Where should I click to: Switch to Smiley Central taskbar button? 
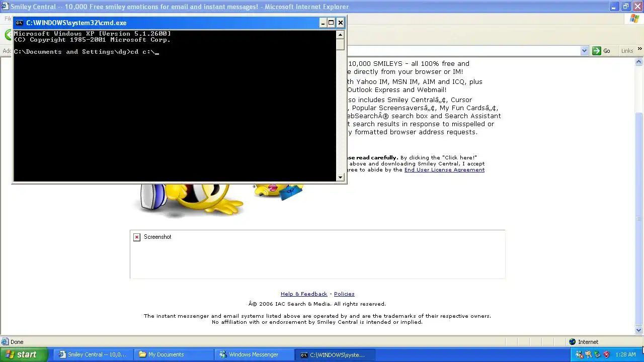click(x=93, y=354)
